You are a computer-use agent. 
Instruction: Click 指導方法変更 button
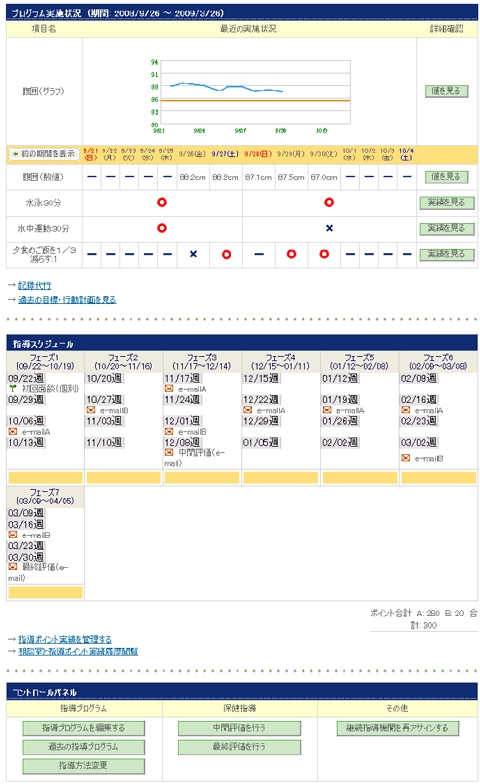pos(84,766)
